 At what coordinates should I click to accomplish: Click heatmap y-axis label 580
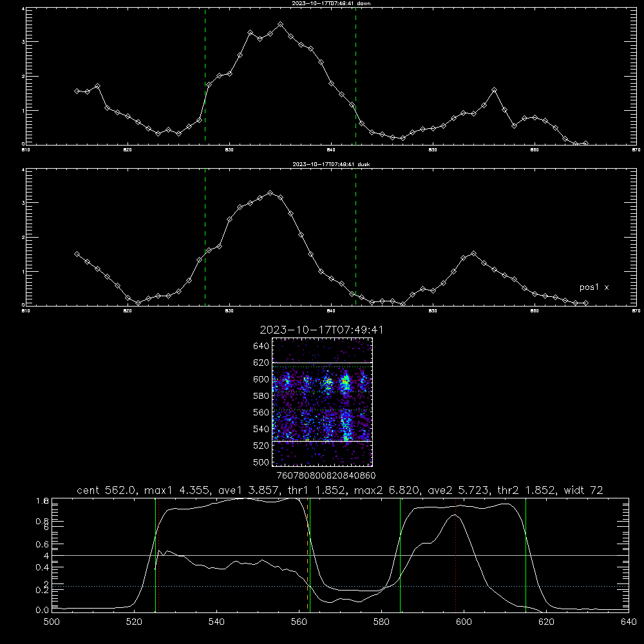[x=261, y=396]
